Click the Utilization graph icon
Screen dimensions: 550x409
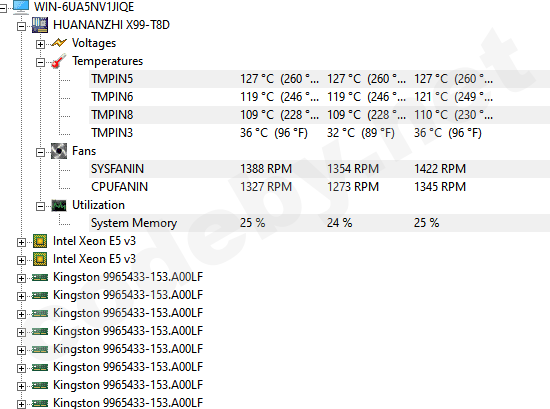point(59,205)
